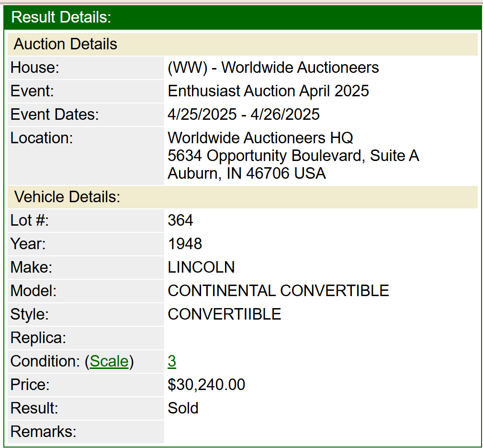Select the Vehicle Details section heading

(x=67, y=197)
